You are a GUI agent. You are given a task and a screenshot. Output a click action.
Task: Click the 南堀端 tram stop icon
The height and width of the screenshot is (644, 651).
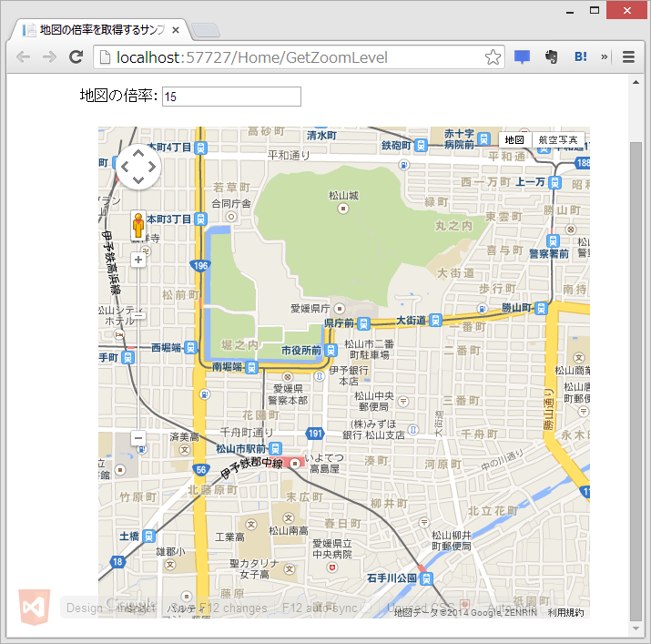click(x=251, y=367)
